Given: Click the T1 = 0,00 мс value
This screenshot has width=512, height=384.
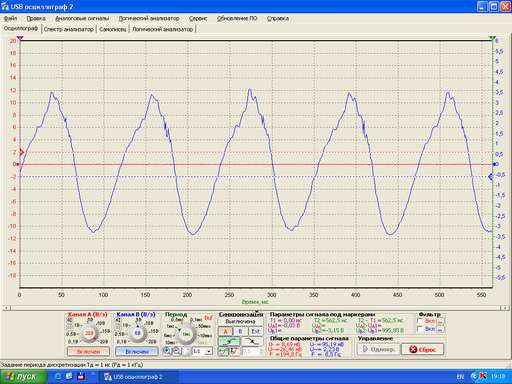Looking at the screenshot, I should click(x=286, y=320).
